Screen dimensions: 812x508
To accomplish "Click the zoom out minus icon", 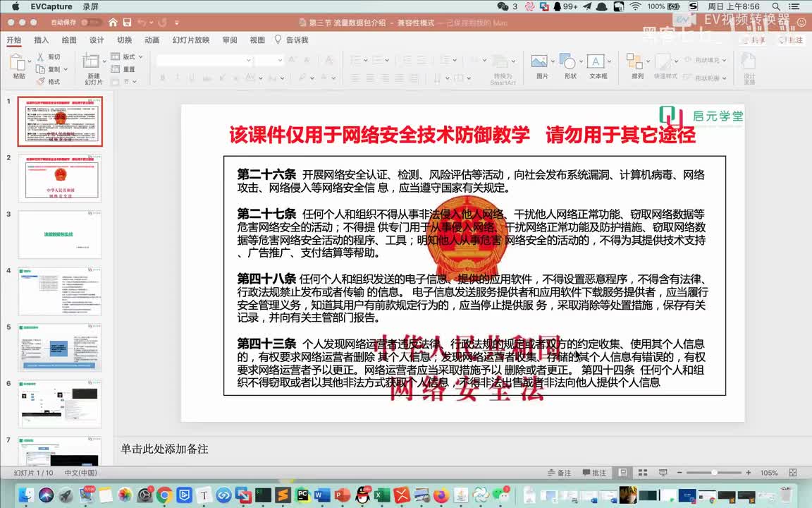I will 680,472.
